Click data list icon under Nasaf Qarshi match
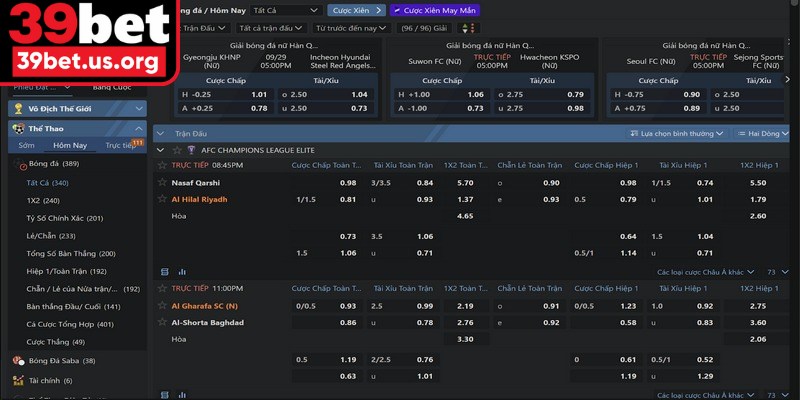 (x=165, y=271)
